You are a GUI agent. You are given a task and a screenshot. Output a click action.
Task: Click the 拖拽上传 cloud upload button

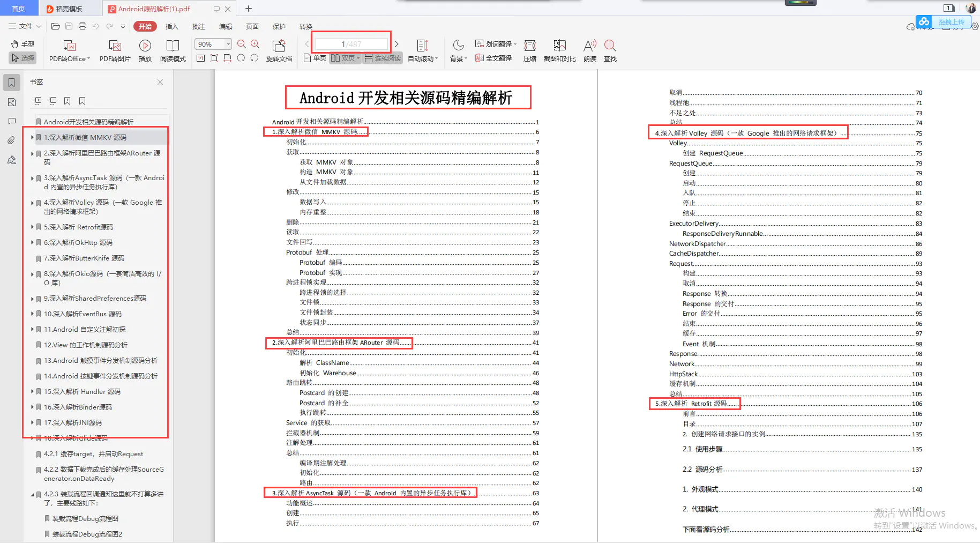942,21
